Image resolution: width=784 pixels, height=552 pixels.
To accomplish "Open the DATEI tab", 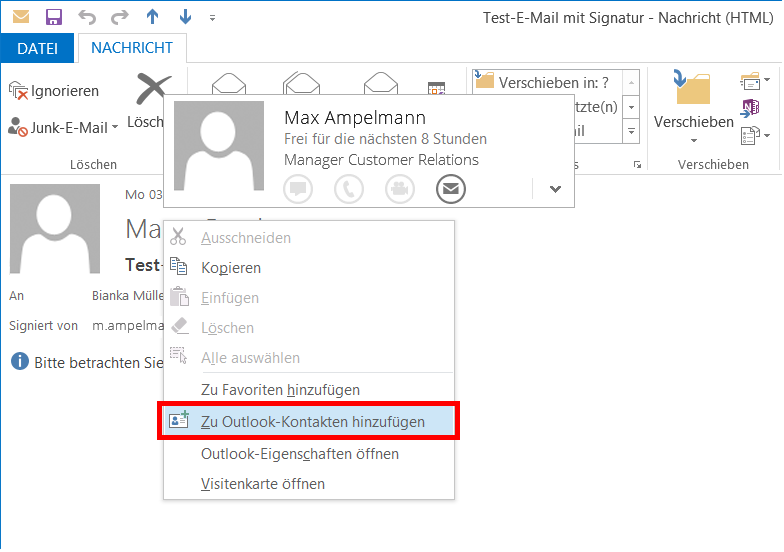I will 37,48.
